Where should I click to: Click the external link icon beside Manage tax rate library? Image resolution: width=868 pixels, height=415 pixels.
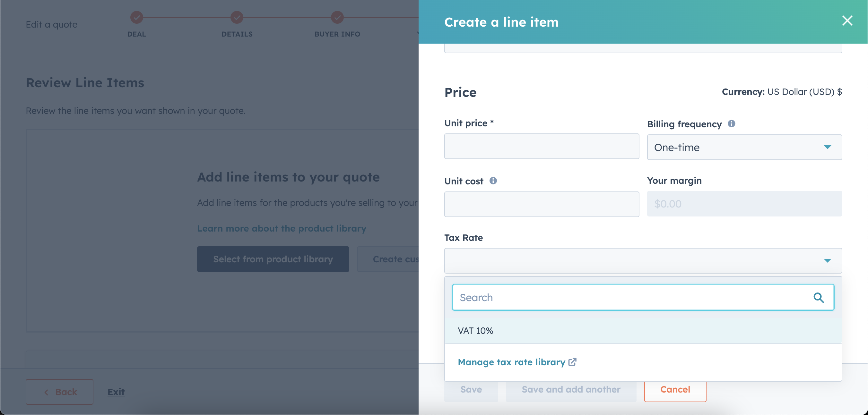pos(572,362)
